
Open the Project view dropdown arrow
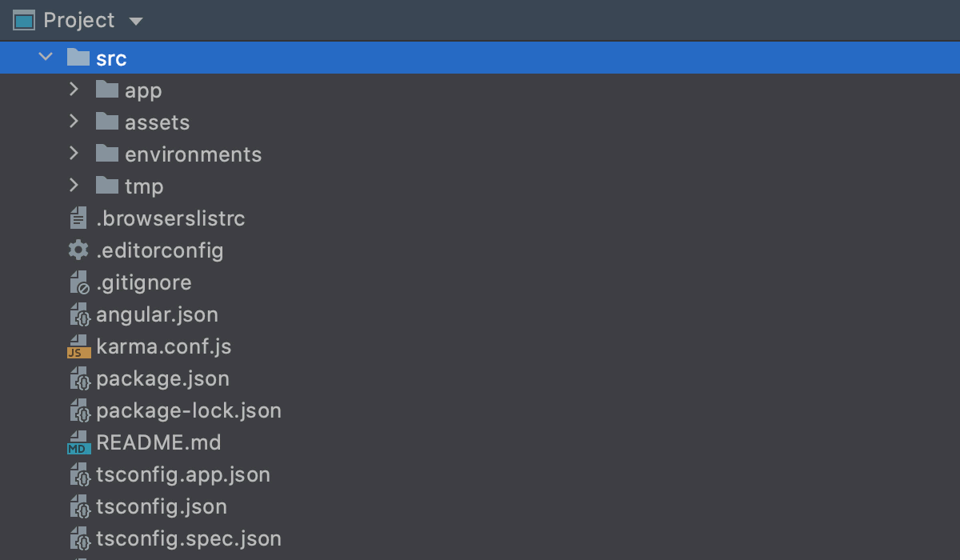[136, 21]
